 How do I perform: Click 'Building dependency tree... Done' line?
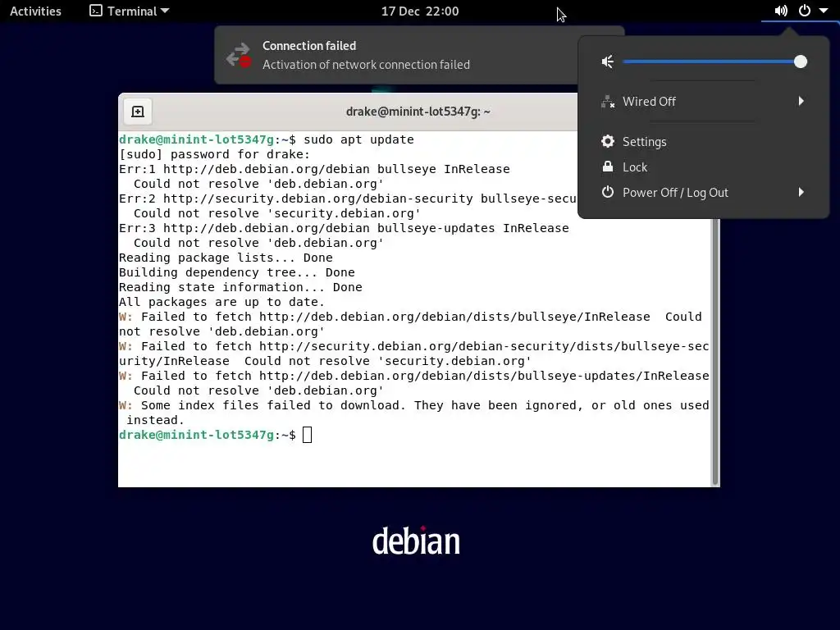pyautogui.click(x=237, y=272)
